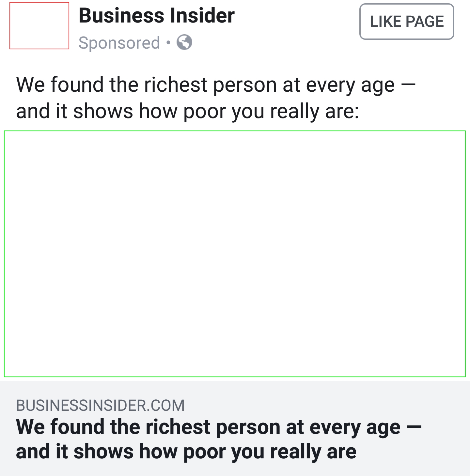Click the dot separator beside Sponsored

pyautogui.click(x=168, y=42)
